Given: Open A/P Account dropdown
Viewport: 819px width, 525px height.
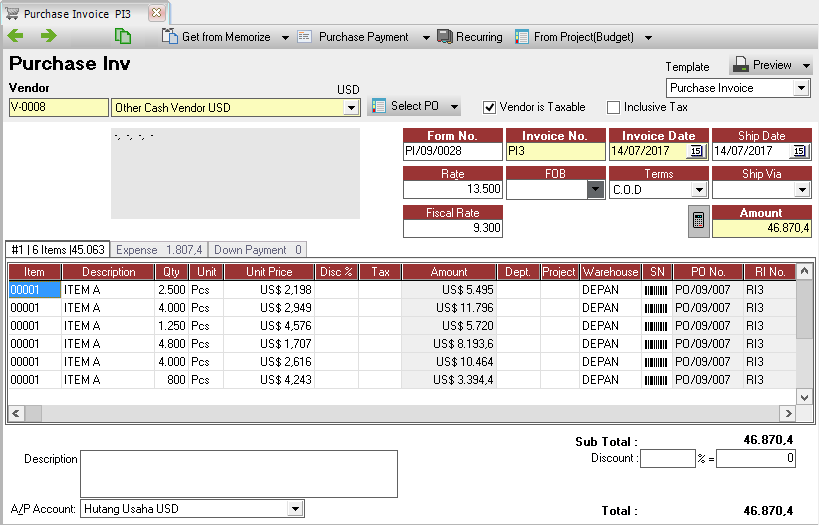Looking at the screenshot, I should coord(295,508).
